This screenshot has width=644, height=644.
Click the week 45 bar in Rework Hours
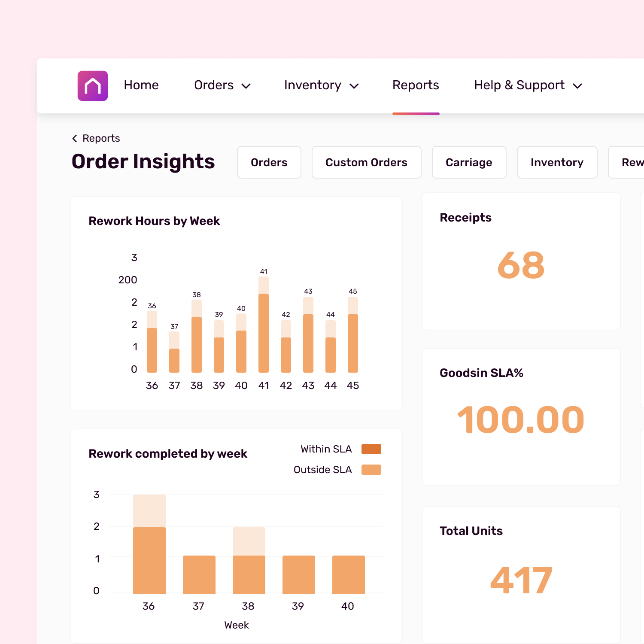[353, 335]
